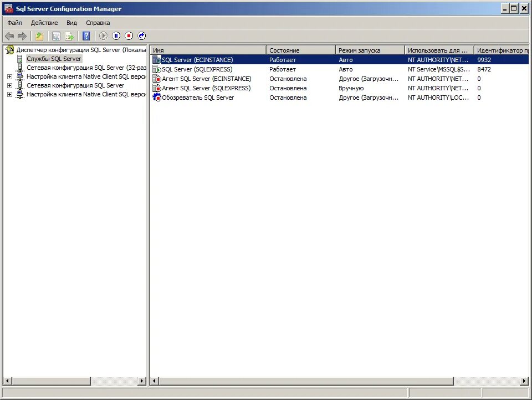The height and width of the screenshot is (400, 532).
Task: Open Help via the question mark icon
Action: 86,35
